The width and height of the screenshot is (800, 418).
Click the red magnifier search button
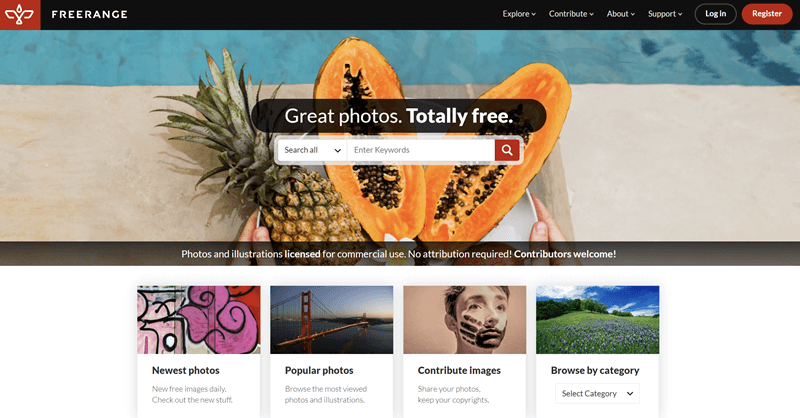[507, 150]
